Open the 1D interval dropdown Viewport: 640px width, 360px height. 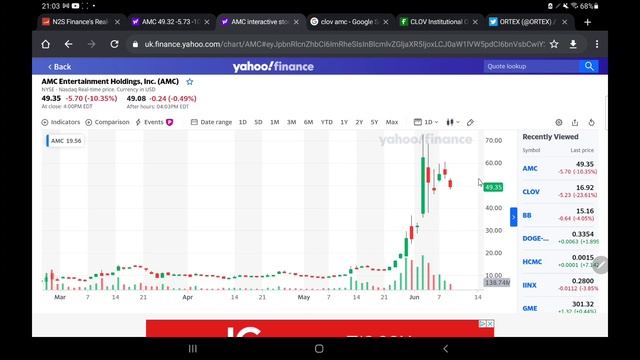(426, 122)
